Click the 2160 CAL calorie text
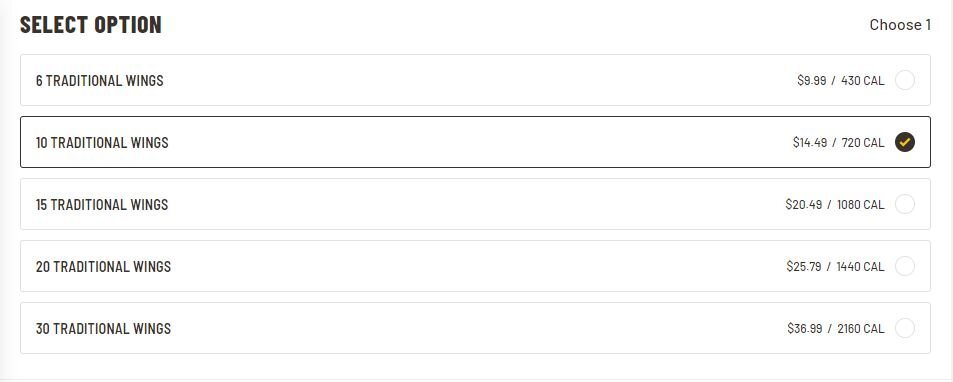Viewport: 953px width, 382px height. click(861, 328)
